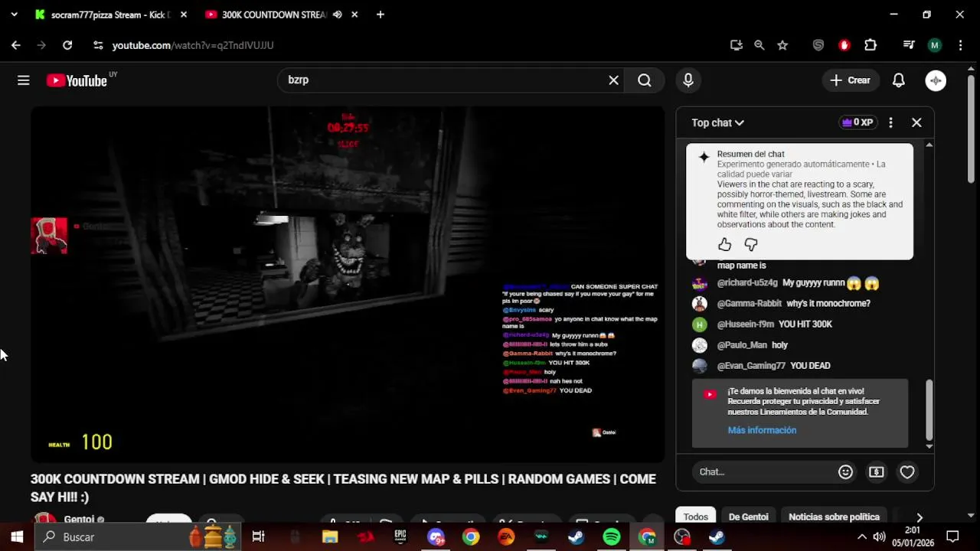Start voice search with the microphone
Image resolution: width=980 pixels, height=551 pixels.
click(x=688, y=80)
